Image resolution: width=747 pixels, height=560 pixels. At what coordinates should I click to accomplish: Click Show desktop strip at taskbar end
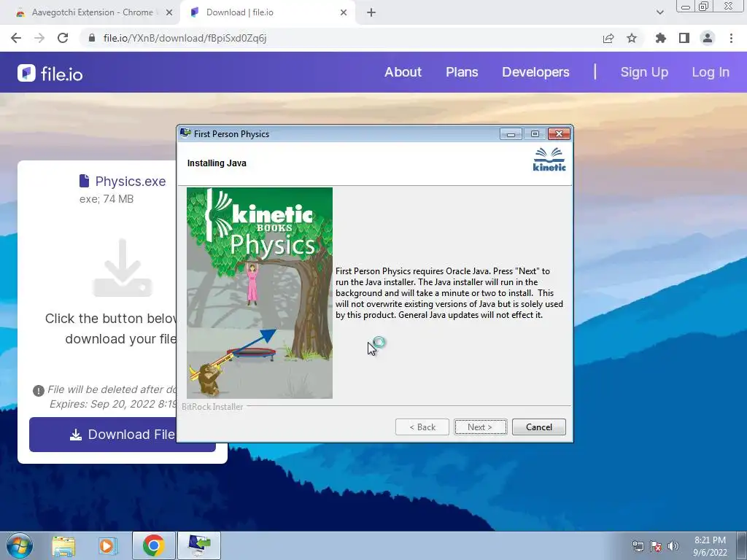click(x=742, y=545)
